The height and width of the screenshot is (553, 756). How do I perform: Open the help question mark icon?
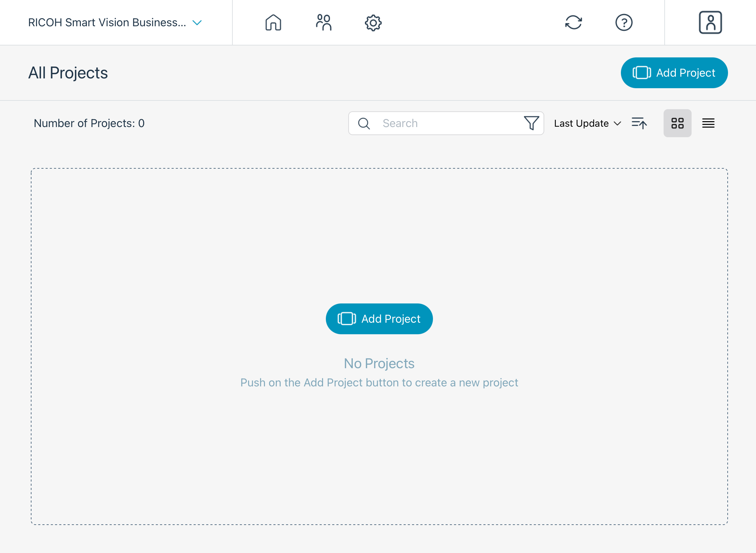click(x=624, y=23)
